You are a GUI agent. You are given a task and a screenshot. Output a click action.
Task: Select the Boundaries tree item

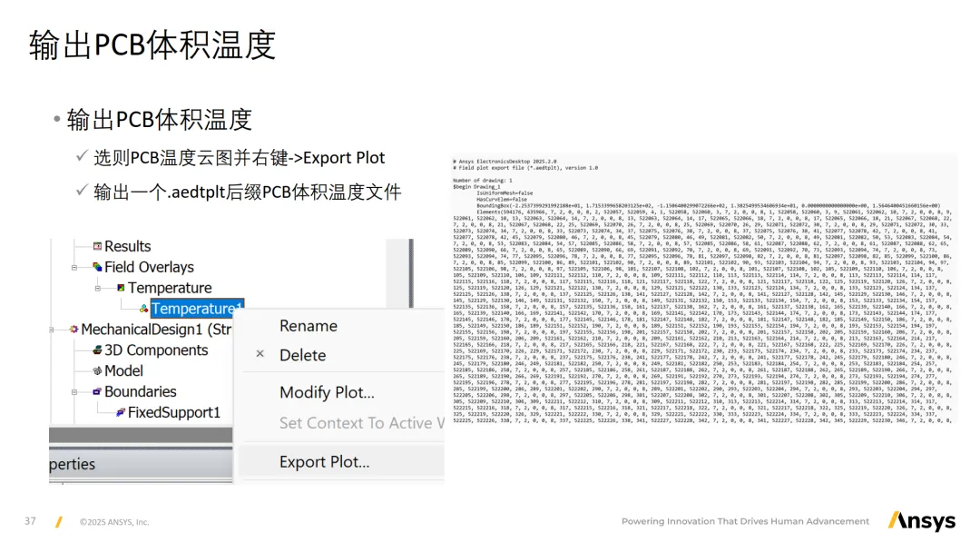(141, 391)
